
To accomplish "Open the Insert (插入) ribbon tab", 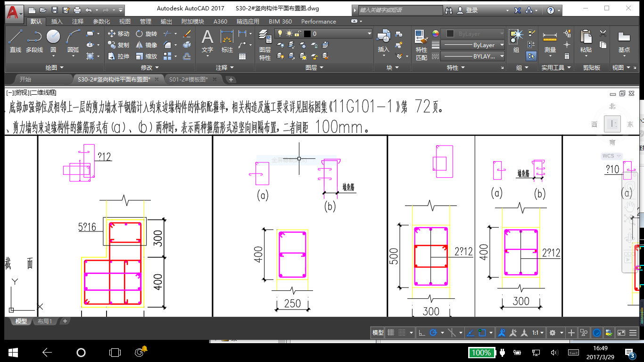I will 57,21.
